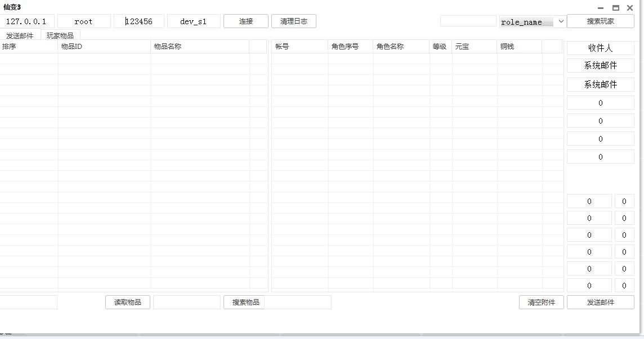Select the dev_s1 database field
The width and height of the screenshot is (644, 339).
click(193, 21)
